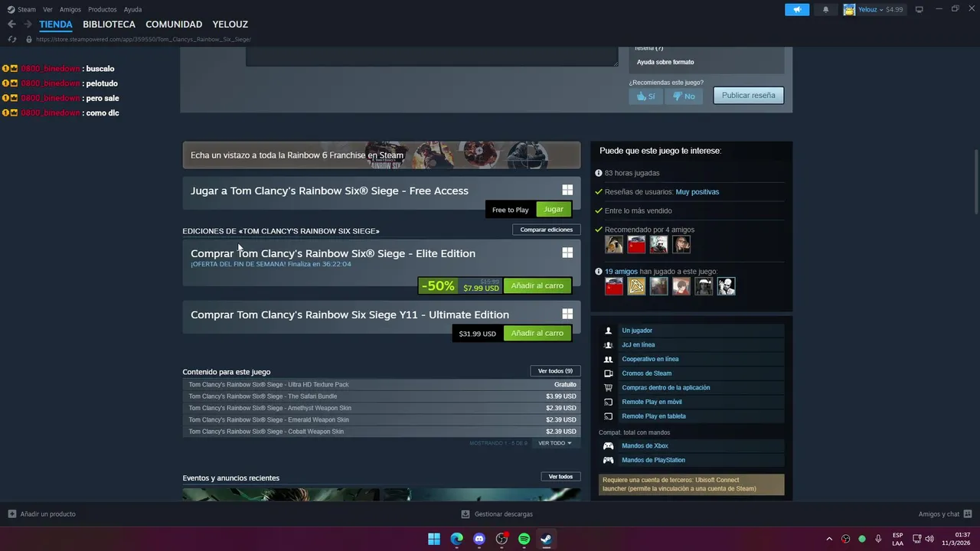The height and width of the screenshot is (551, 980).
Task: Reload the page with refresh icon
Action: click(11, 39)
